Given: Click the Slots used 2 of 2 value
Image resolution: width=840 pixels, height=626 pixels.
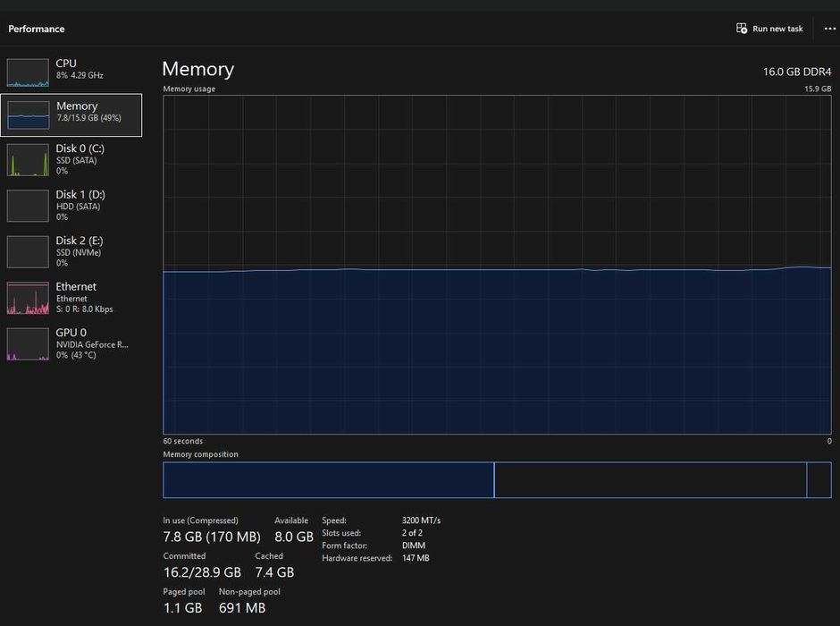Looking at the screenshot, I should coord(412,533).
